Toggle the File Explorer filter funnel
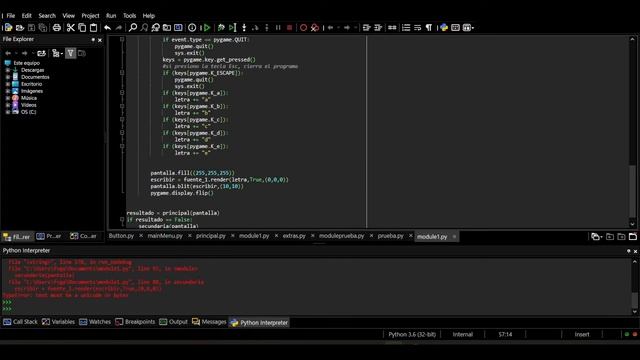Image resolution: width=640 pixels, height=360 pixels. (x=71, y=53)
